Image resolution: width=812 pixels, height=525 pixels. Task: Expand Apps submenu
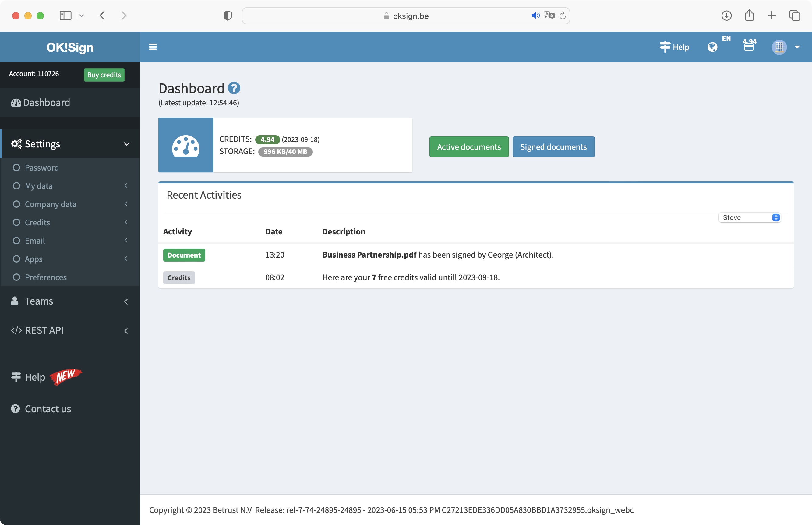coord(70,259)
